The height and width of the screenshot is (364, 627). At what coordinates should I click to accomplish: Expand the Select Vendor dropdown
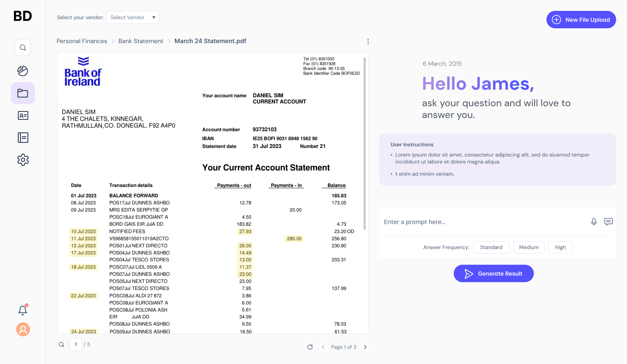pos(133,17)
